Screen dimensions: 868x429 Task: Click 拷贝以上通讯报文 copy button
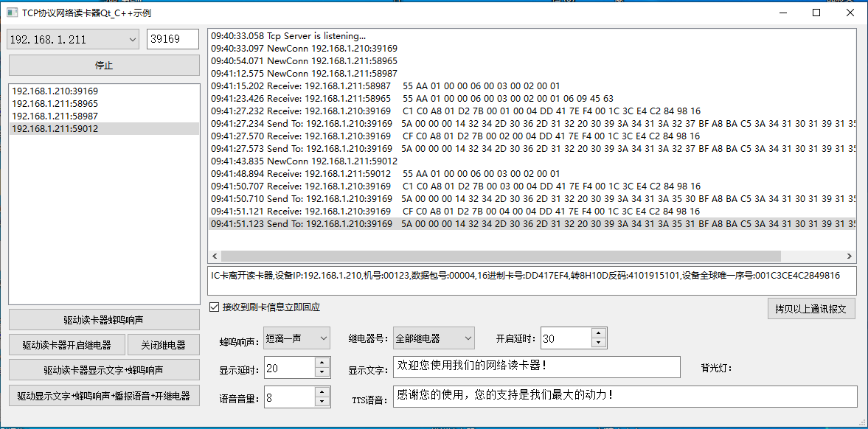point(811,308)
